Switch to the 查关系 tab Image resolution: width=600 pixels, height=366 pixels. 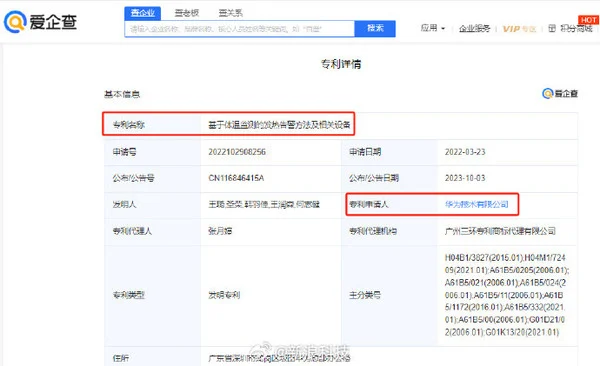tap(230, 13)
